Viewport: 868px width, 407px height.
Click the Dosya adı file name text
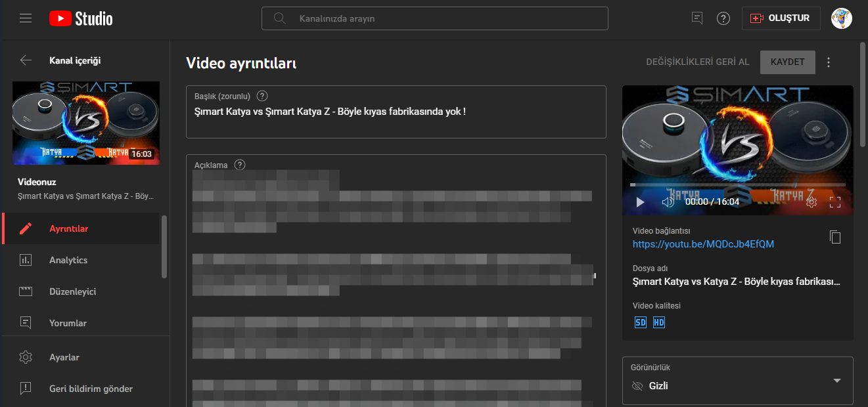tap(737, 282)
